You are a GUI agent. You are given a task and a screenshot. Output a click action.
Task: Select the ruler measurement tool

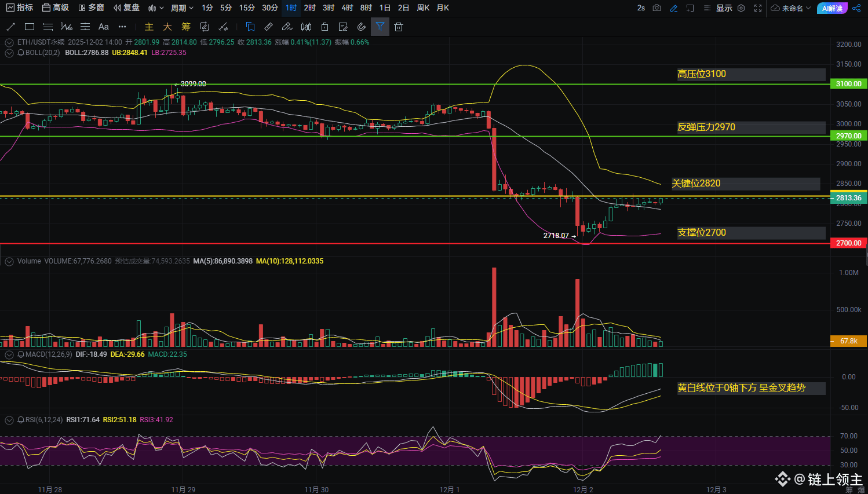click(x=268, y=27)
